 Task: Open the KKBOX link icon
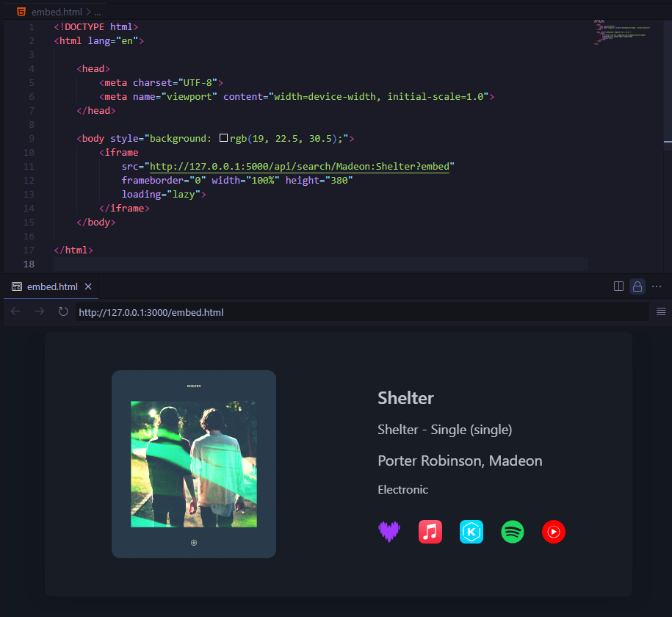point(472,532)
